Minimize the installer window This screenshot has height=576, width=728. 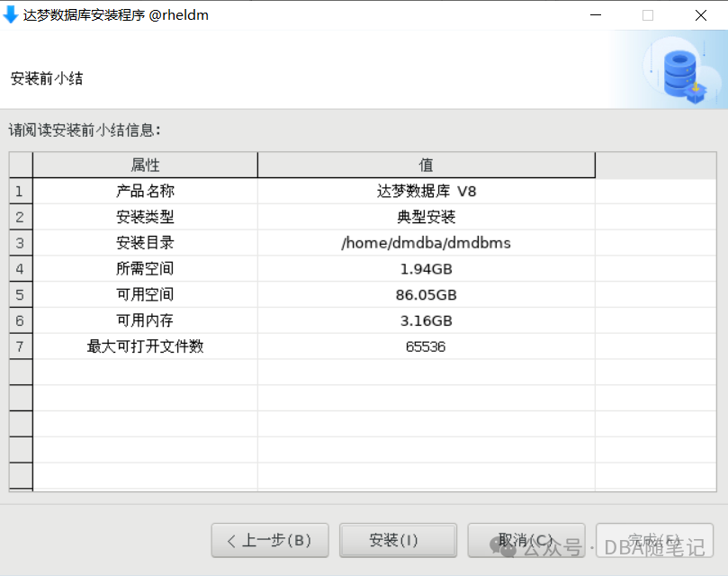pyautogui.click(x=596, y=15)
